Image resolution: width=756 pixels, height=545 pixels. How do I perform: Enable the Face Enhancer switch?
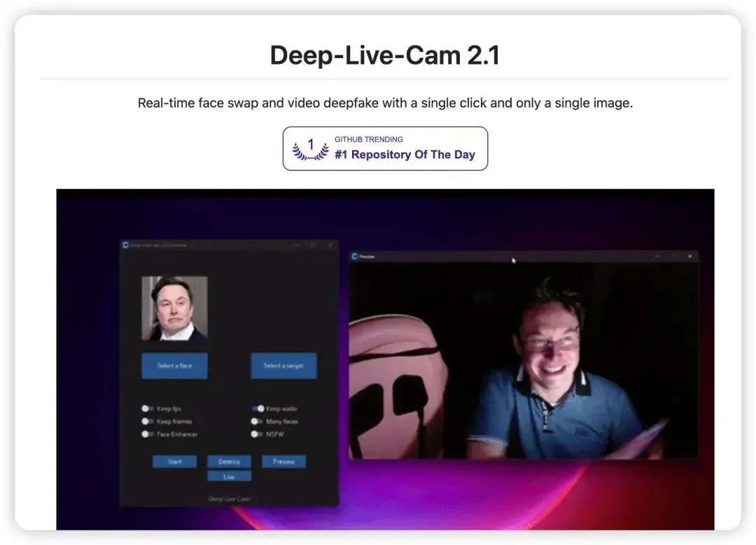coord(147,434)
